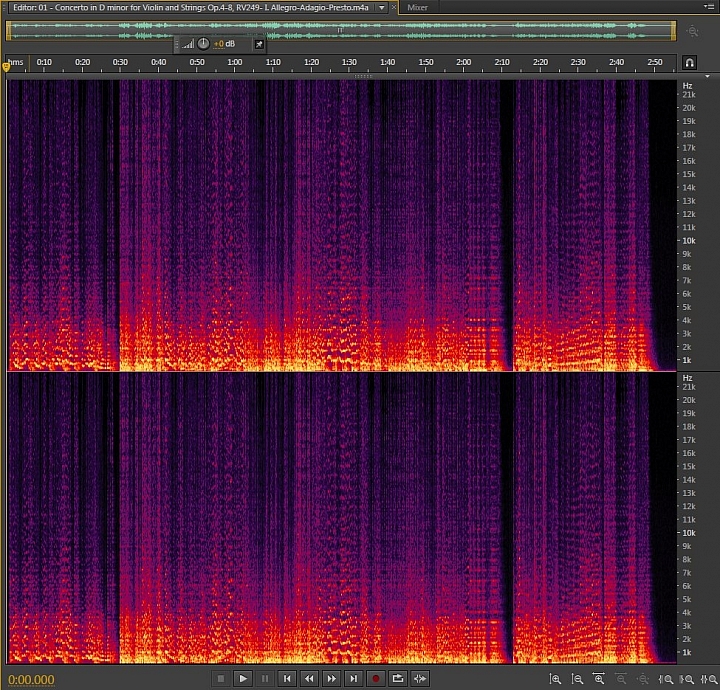
Task: Click the +0 dB gain value
Action: (224, 44)
